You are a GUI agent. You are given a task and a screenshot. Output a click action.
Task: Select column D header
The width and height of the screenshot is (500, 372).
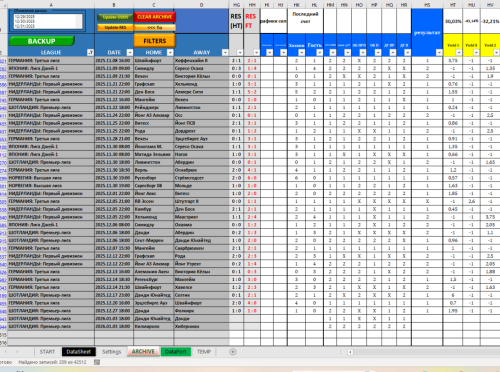tap(201, 5)
